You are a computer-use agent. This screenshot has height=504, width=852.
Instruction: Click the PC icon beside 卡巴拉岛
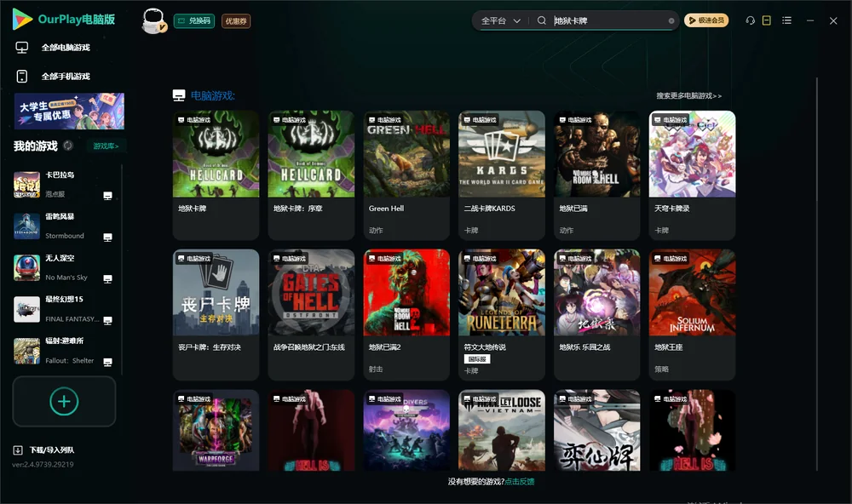coord(107,196)
